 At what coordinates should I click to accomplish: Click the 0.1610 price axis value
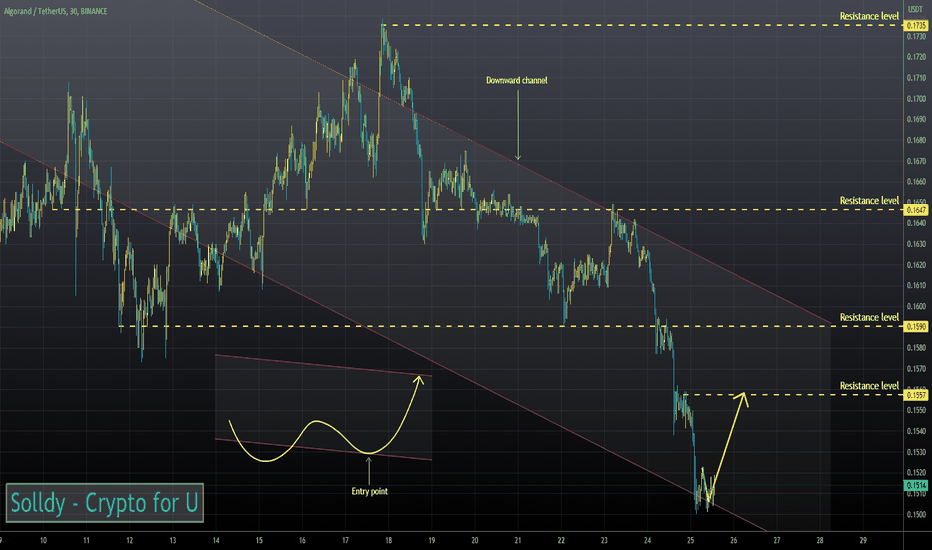916,285
